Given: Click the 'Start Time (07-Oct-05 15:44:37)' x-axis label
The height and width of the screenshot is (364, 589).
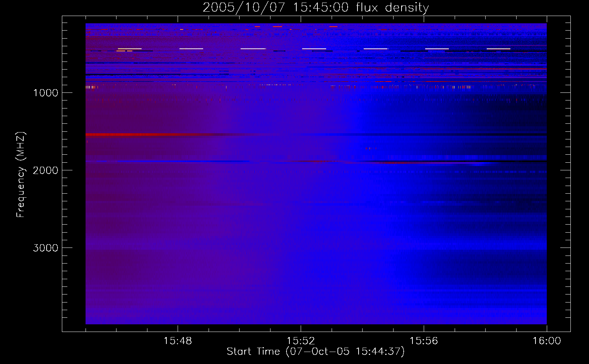Looking at the screenshot, I should pyautogui.click(x=316, y=352).
